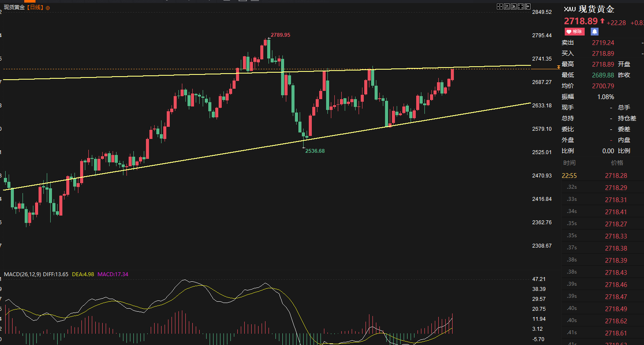
Task: Click the 开盘 label in quote panel
Action: click(624, 64)
